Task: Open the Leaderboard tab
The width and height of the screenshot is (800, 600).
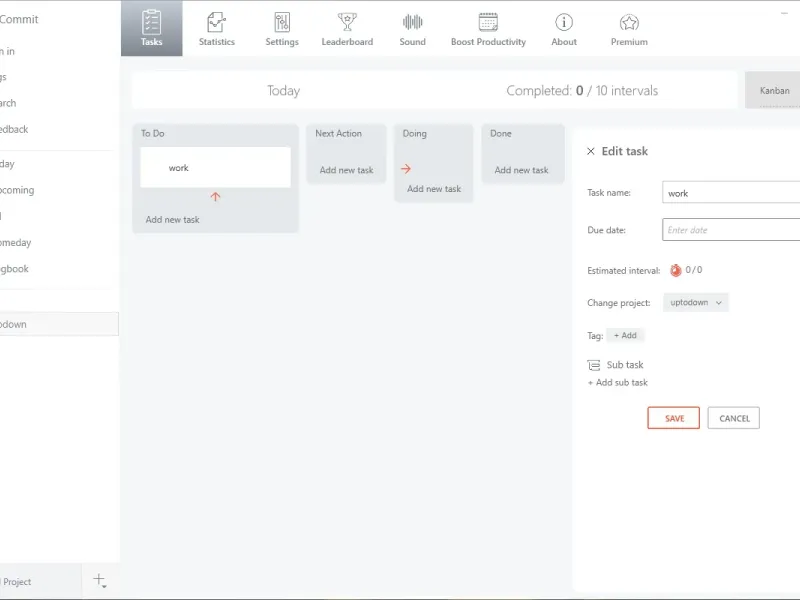Action: [x=347, y=28]
